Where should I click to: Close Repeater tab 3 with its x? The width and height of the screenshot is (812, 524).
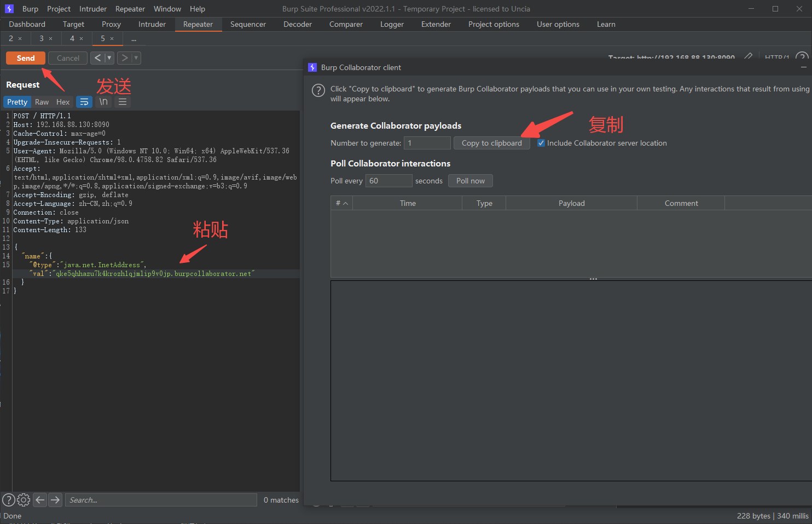(51, 38)
